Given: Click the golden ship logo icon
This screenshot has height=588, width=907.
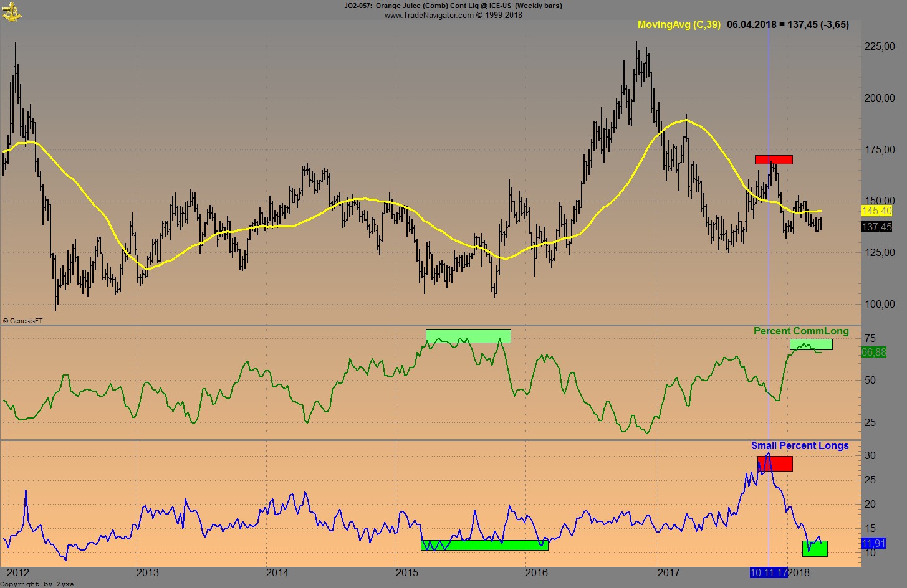Looking at the screenshot, I should coord(11,11).
